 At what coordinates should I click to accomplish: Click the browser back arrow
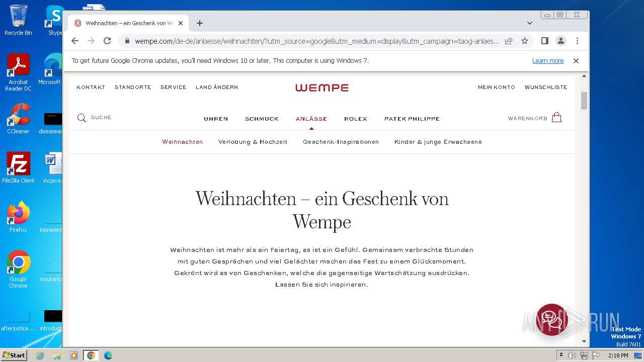coord(75,41)
